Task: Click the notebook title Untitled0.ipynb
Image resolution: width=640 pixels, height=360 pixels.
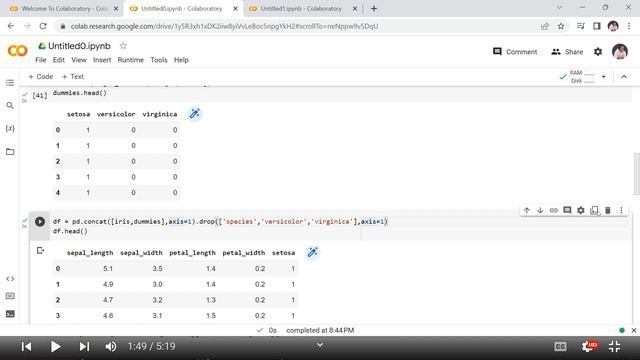Action: click(79, 46)
